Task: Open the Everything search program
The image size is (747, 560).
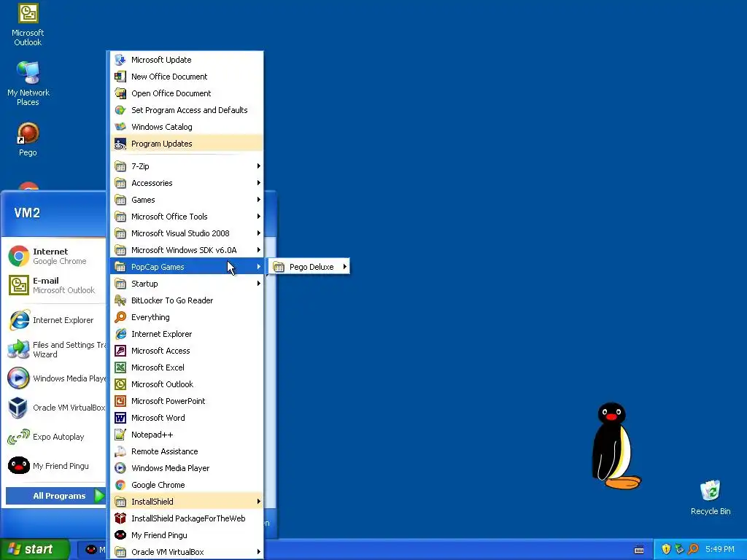Action: click(187, 317)
